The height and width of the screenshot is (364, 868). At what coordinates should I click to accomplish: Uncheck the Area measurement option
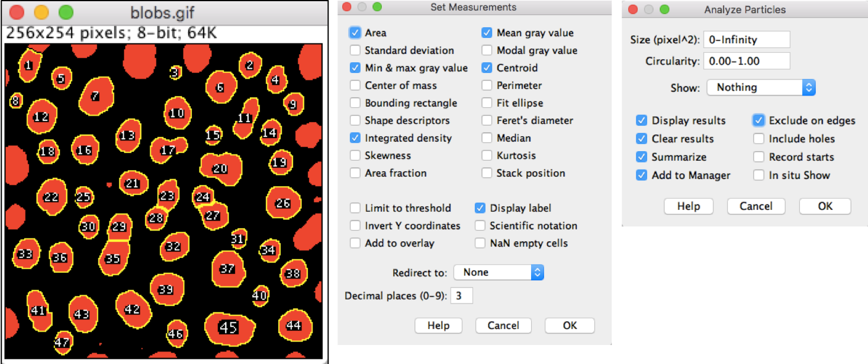[355, 33]
